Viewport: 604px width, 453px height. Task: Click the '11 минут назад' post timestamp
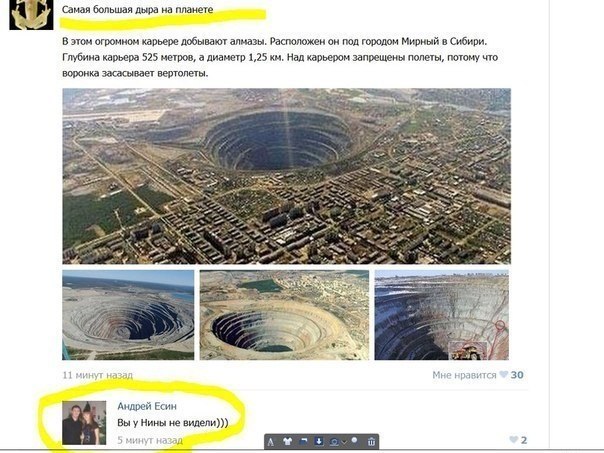97,375
